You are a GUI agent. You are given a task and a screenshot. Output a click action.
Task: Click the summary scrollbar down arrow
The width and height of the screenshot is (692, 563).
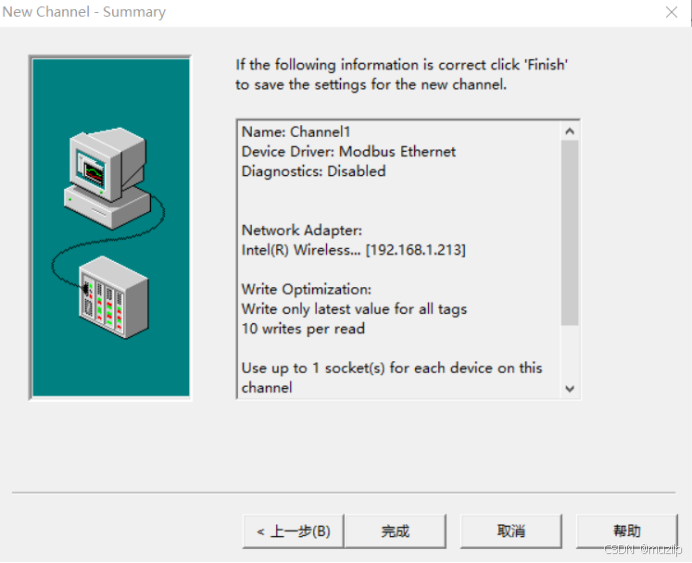tap(570, 389)
